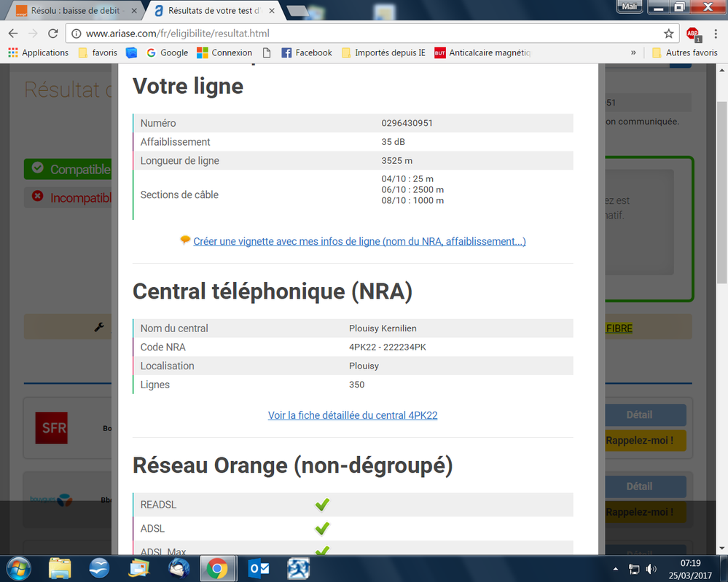Open the Importés depuis IE bookmark folder

pyautogui.click(x=383, y=52)
